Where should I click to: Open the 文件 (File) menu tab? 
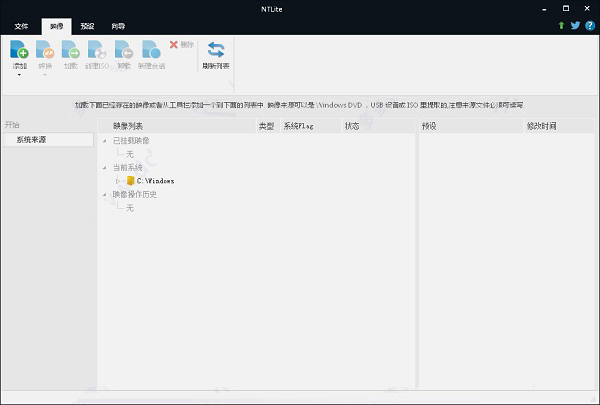coord(21,26)
